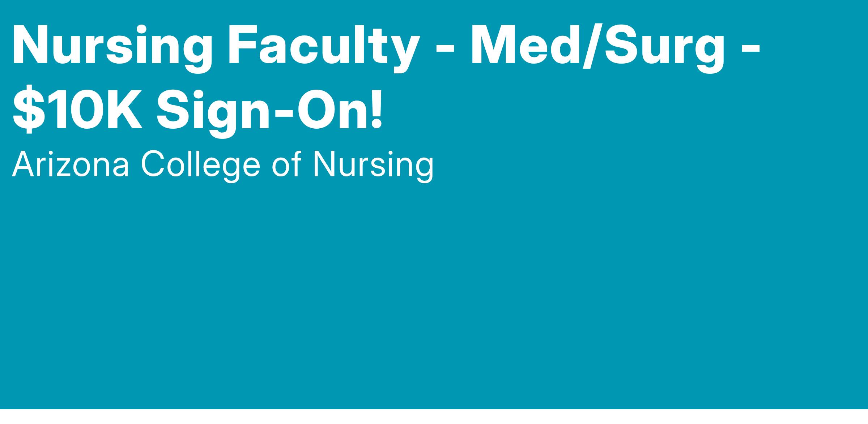
Task: Click the trailing dash after "Med/Surg"
Action: [x=750, y=51]
